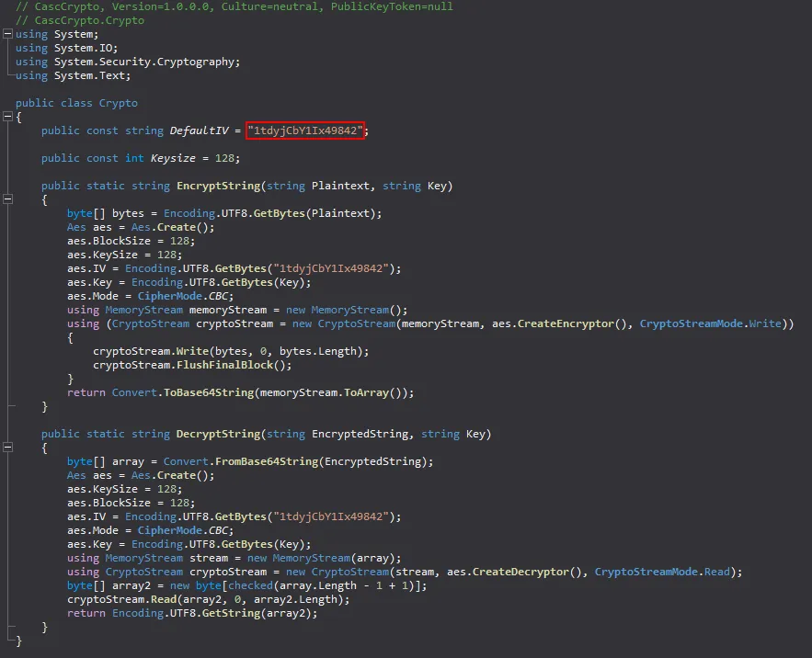Click 'ToBase64String' method call
The height and width of the screenshot is (658, 812).
coord(209,392)
